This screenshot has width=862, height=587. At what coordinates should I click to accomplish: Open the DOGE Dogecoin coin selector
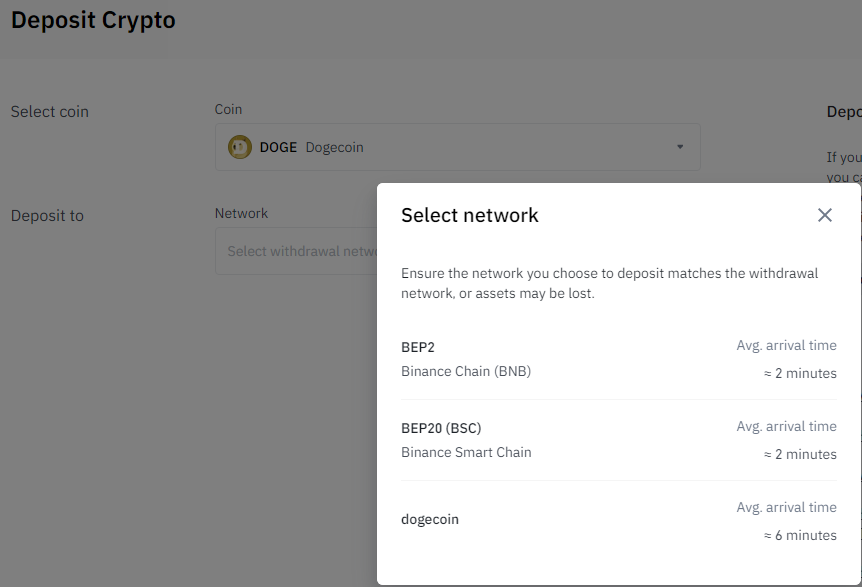pos(457,147)
